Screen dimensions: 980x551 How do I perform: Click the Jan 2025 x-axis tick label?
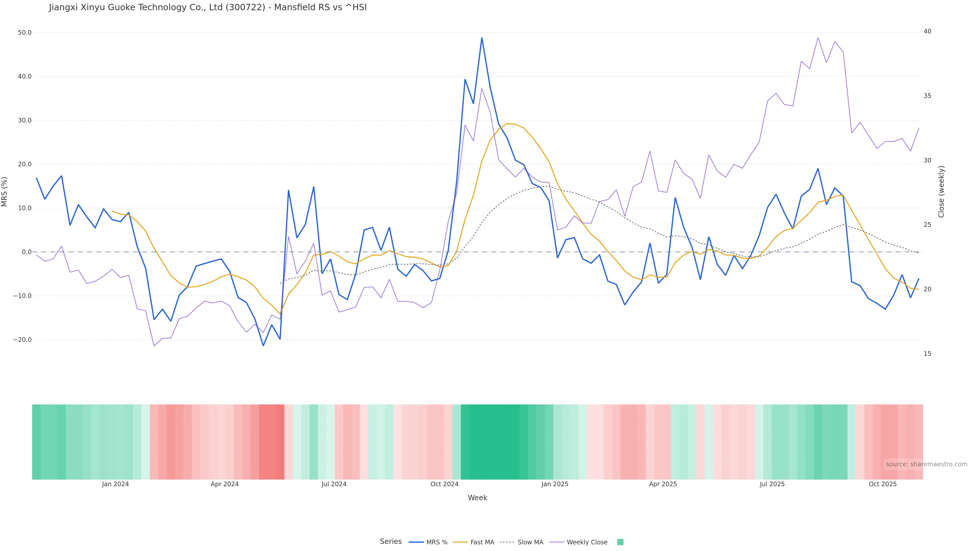(555, 484)
